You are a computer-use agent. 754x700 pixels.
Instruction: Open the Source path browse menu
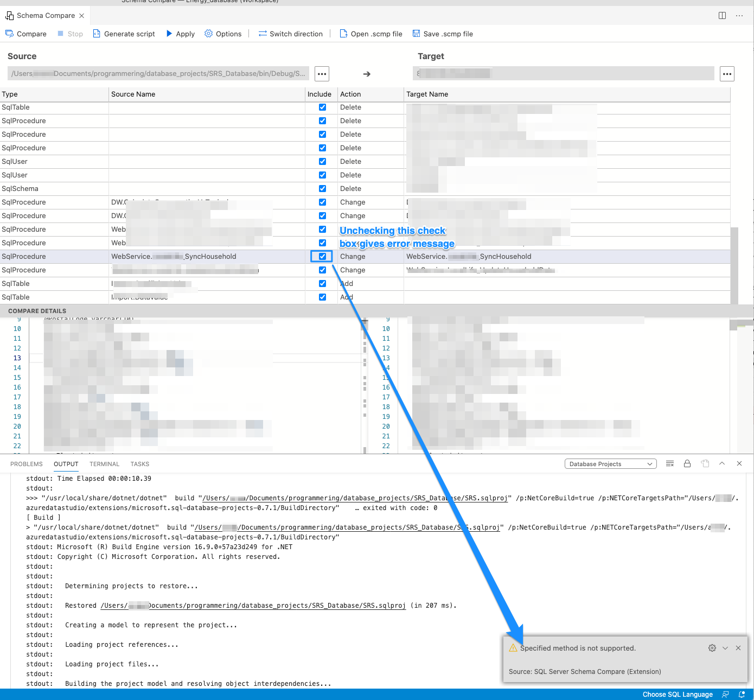[x=322, y=73]
